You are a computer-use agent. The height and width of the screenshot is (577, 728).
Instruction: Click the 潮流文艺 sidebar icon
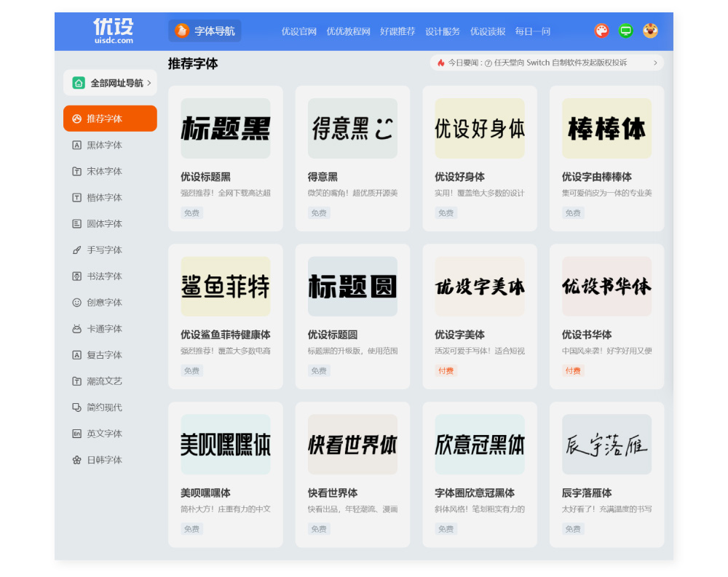pos(76,381)
